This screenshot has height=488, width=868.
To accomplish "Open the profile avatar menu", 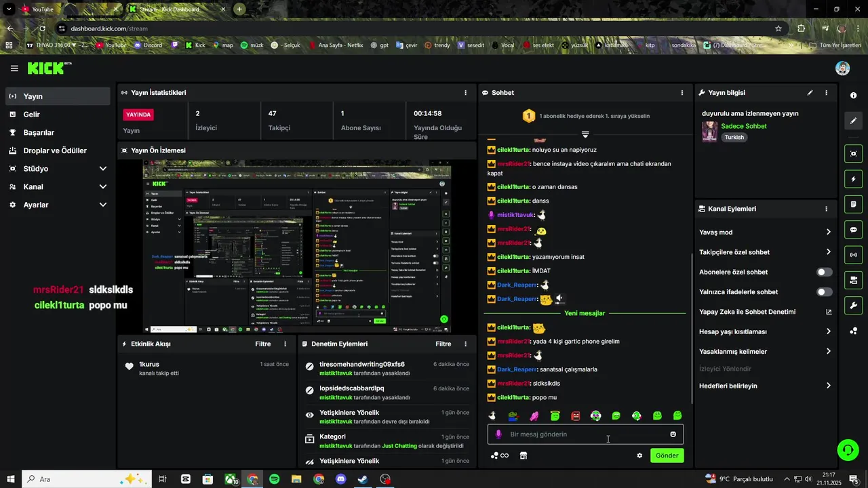I will click(x=842, y=68).
